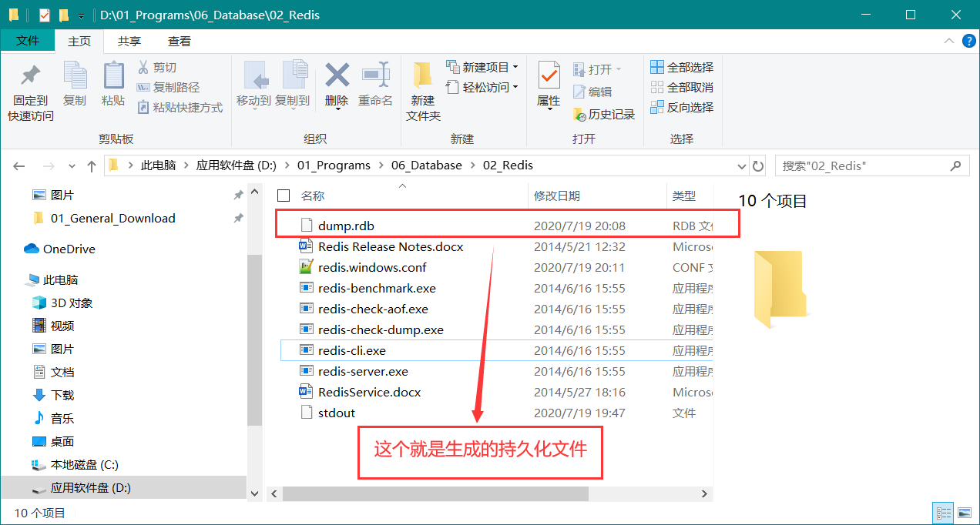Go up one folder level arrow

pos(92,166)
